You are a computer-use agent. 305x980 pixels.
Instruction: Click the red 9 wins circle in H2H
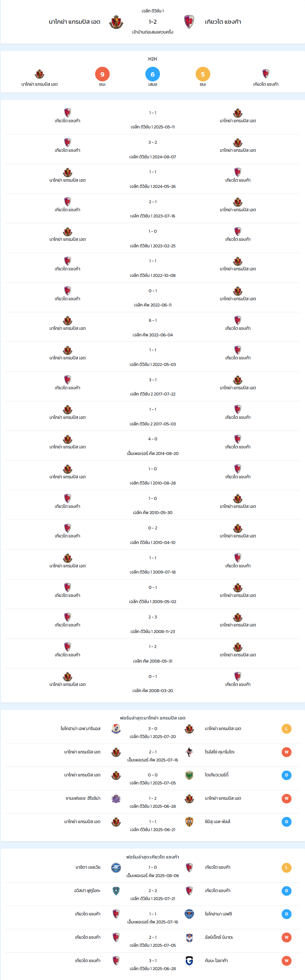[102, 74]
